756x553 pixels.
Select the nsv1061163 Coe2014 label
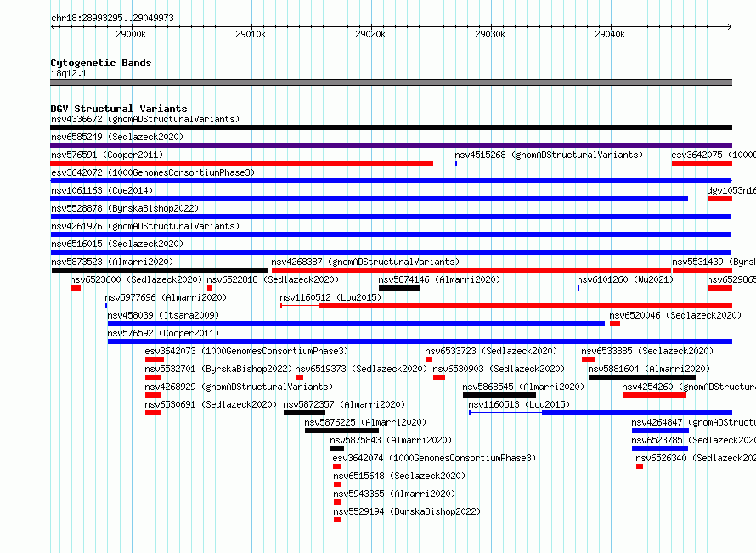point(102,190)
